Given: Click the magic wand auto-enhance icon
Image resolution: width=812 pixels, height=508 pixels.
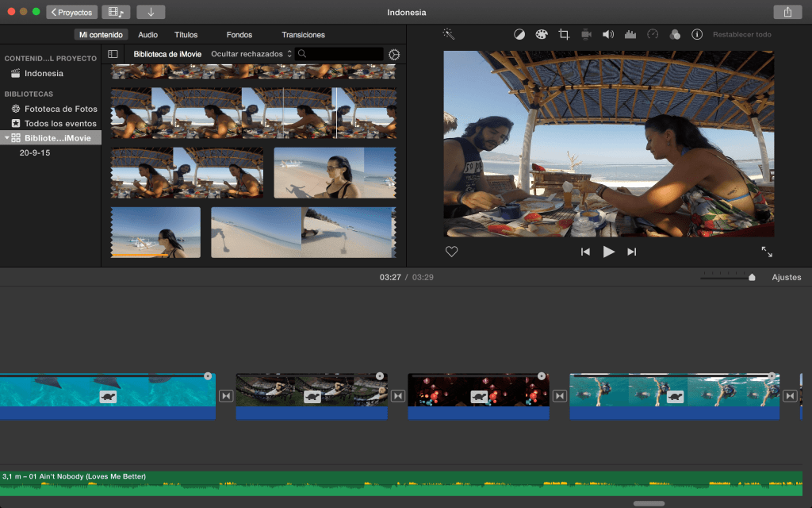Looking at the screenshot, I should pos(449,34).
